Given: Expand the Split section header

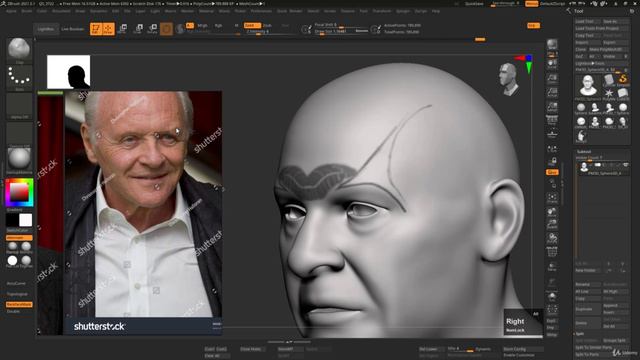Looking at the screenshot, I should [580, 334].
